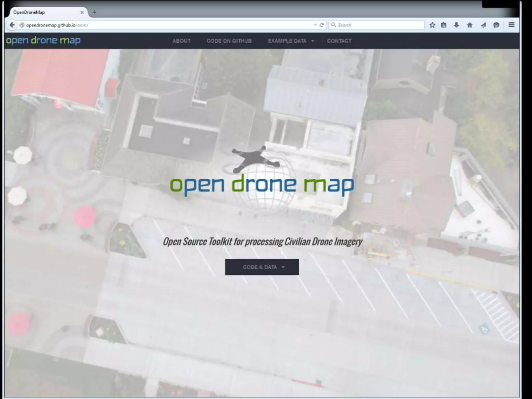Viewport: 532px width, 399px height.
Task: Click the open drone map header logo
Action: [x=43, y=41]
